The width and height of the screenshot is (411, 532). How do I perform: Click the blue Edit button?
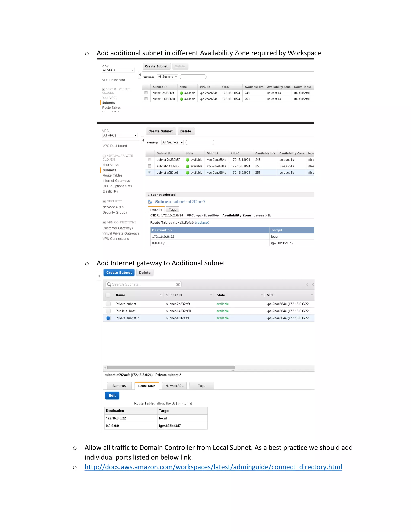112,395
